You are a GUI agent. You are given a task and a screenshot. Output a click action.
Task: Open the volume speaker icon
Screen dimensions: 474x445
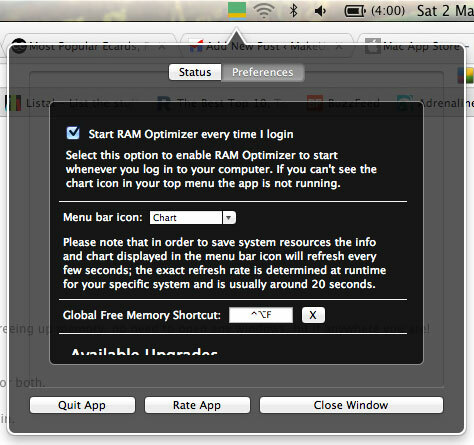tap(320, 11)
